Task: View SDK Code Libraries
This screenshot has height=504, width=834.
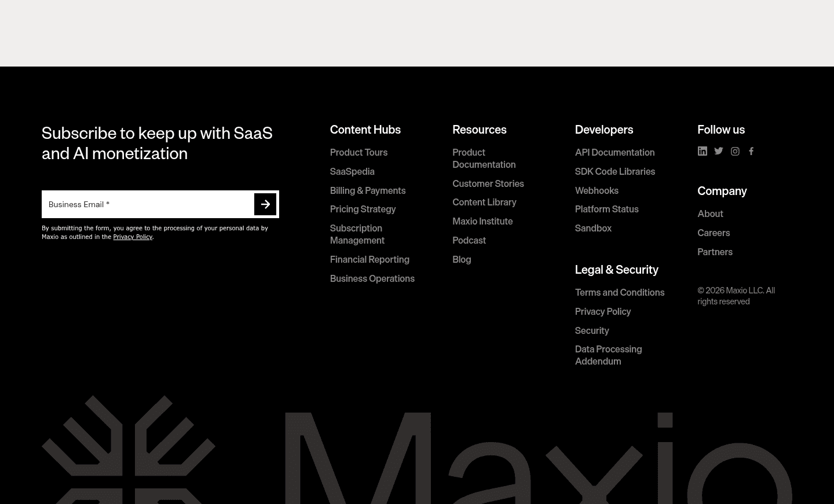Action: pos(615,171)
